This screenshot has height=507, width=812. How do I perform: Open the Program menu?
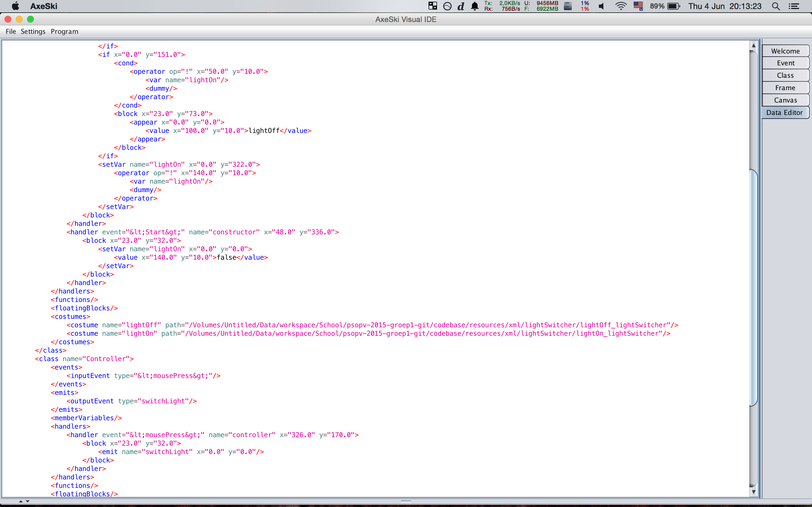tap(64, 32)
